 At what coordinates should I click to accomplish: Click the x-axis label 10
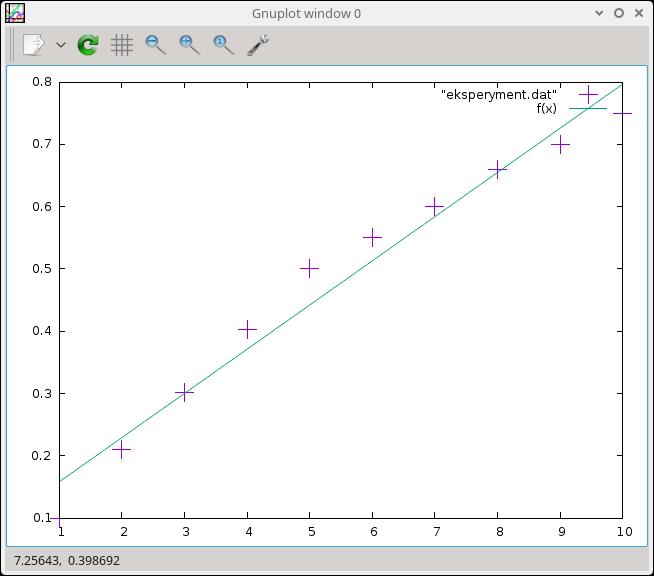click(624, 532)
